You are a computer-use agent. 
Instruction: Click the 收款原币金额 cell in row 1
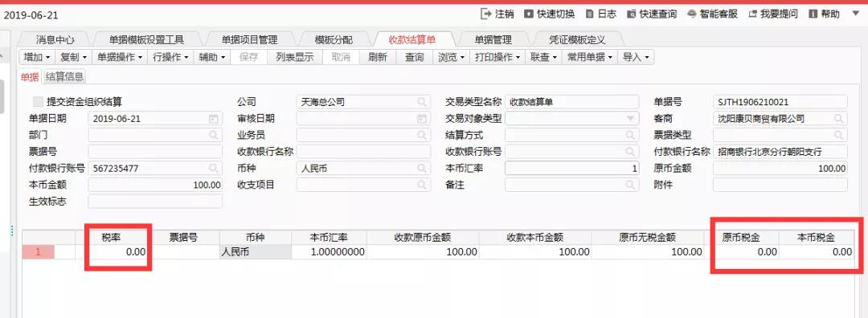coord(423,251)
